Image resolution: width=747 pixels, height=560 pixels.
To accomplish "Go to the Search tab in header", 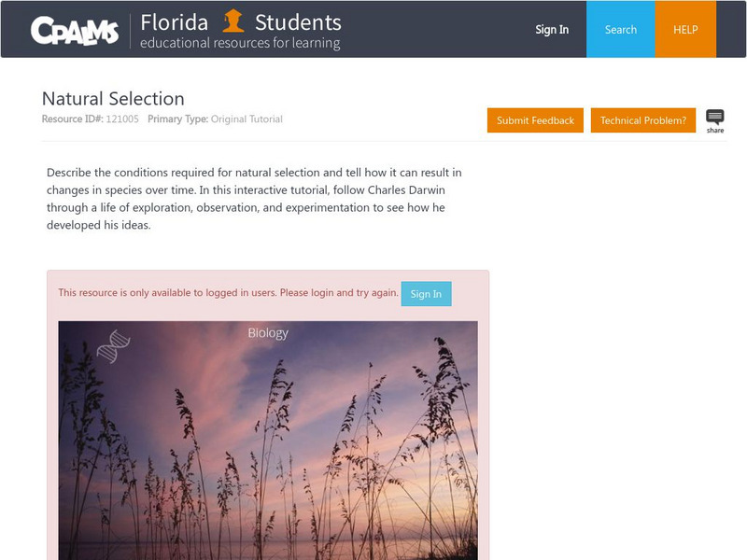I will click(620, 30).
